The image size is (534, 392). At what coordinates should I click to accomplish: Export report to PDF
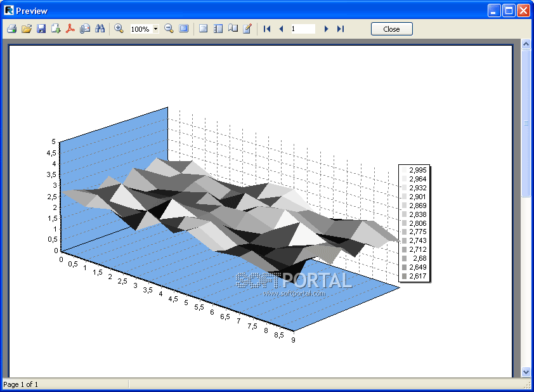pos(70,29)
